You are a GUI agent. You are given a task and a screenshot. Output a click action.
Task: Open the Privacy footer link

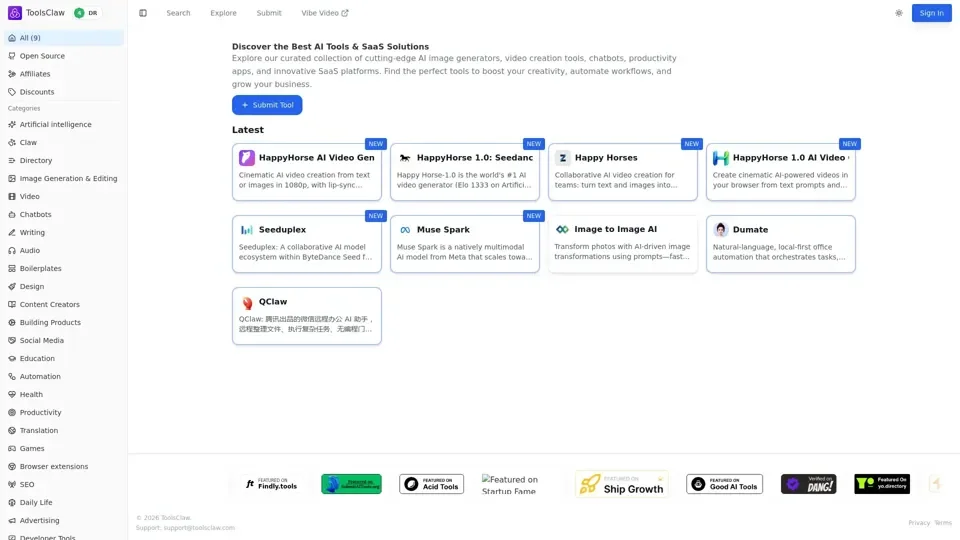(918, 523)
